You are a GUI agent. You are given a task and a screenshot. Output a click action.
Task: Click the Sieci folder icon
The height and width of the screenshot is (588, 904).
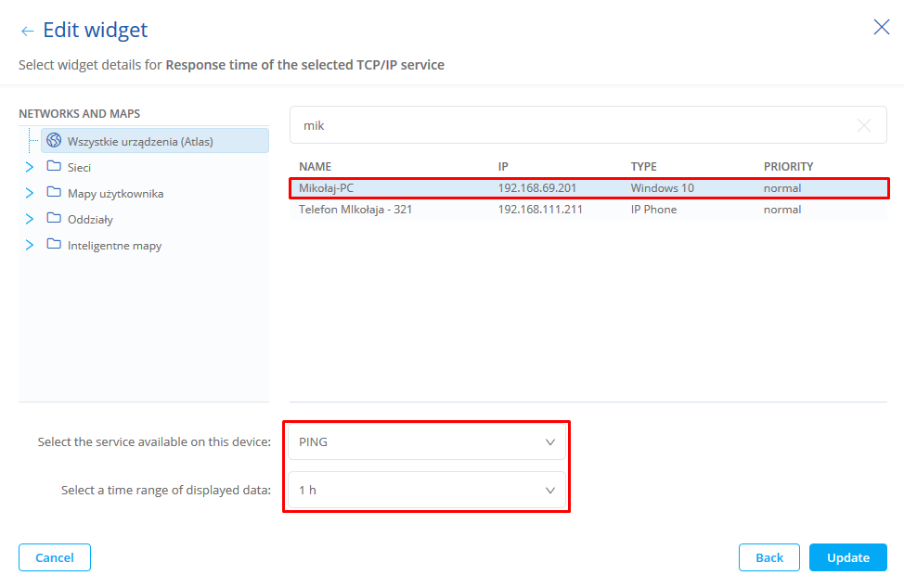tap(54, 167)
